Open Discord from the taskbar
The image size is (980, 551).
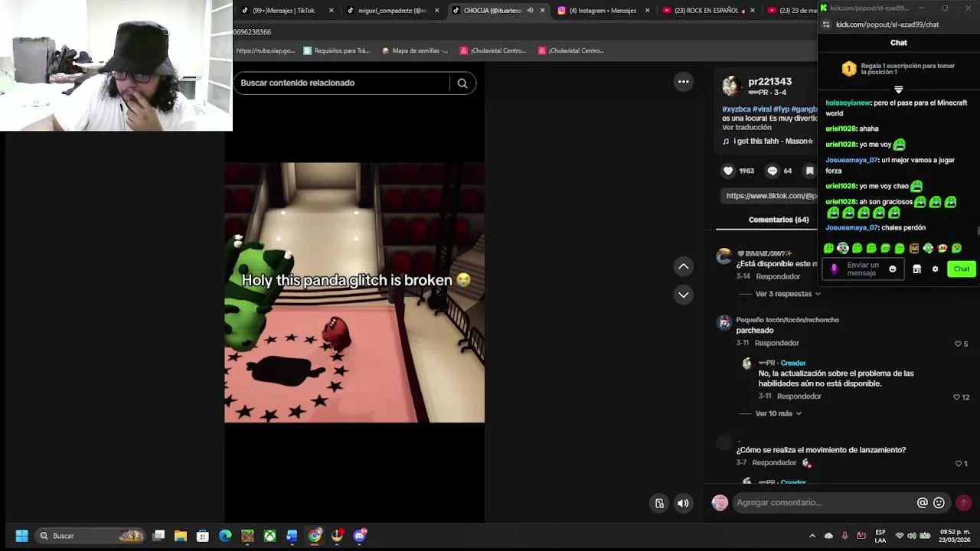coord(360,536)
